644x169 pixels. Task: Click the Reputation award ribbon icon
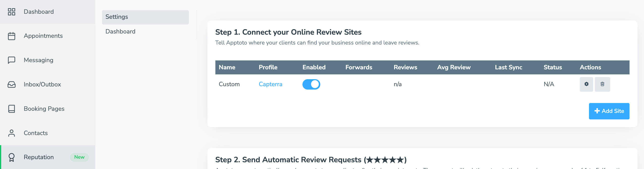coord(12,157)
